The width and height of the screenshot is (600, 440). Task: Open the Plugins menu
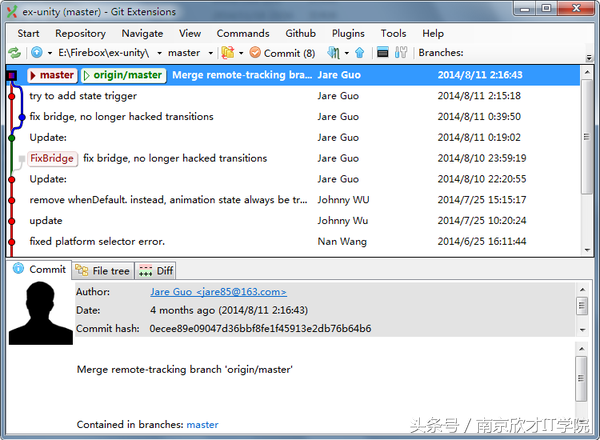pos(348,34)
